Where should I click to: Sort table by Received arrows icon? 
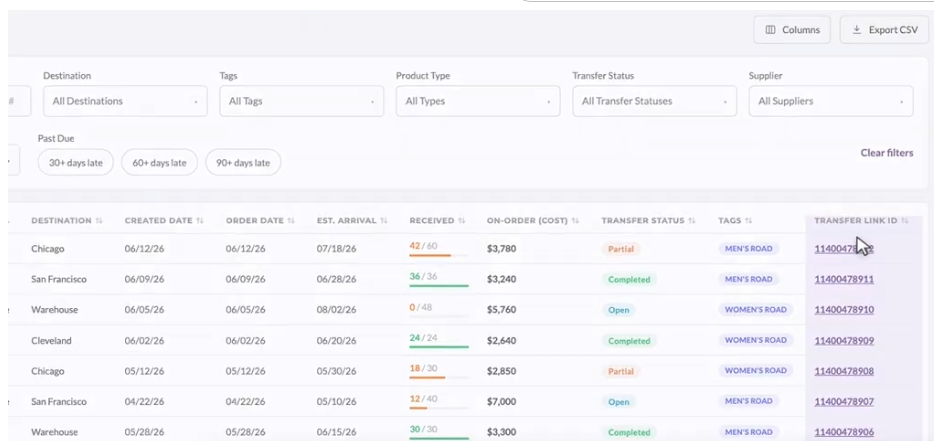pos(462,220)
